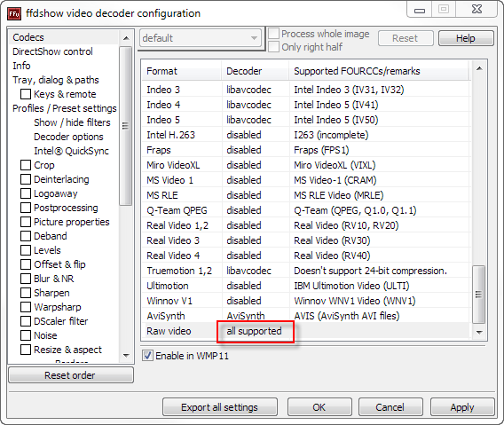This screenshot has height=425, width=504.
Task: Tick the Logoaway checkbox
Action: (x=26, y=193)
